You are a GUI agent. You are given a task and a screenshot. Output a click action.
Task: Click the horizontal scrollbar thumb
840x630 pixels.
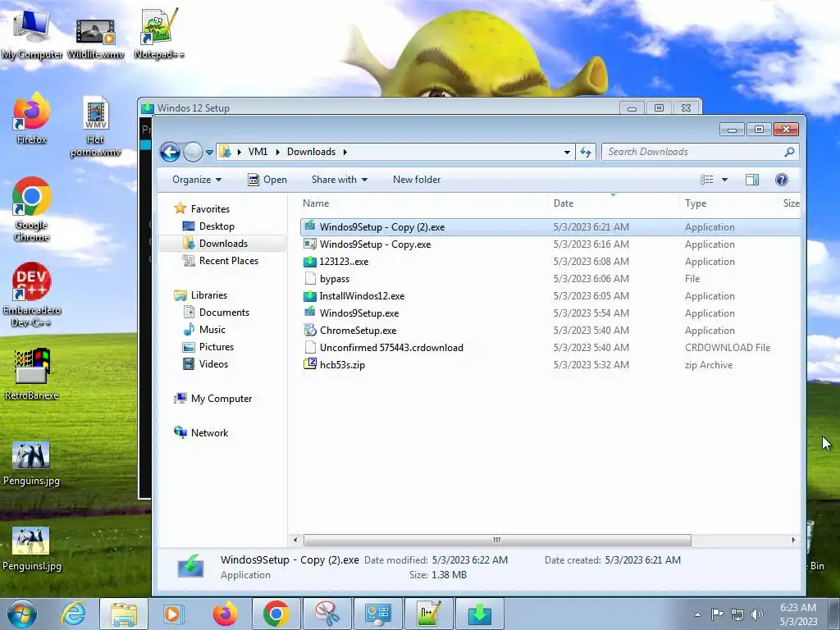point(496,540)
